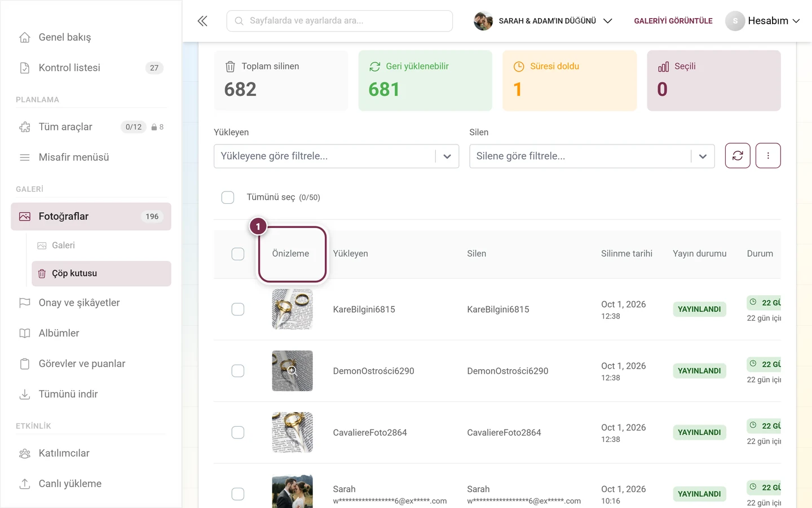
Task: Open the Silene göre filtrele dropdown
Action: [592, 156]
